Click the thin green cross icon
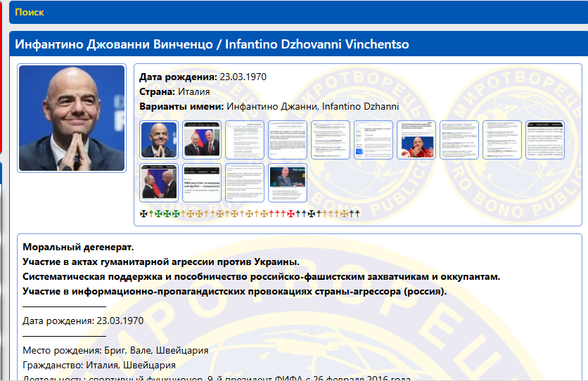The image size is (588, 381). click(x=151, y=214)
